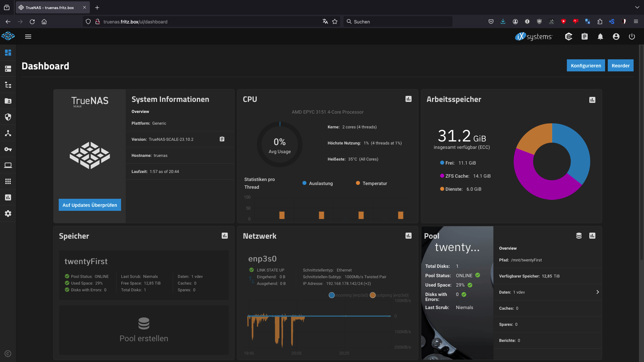The image size is (644, 362).
Task: Click the Konfigurieren button
Action: pos(586,66)
